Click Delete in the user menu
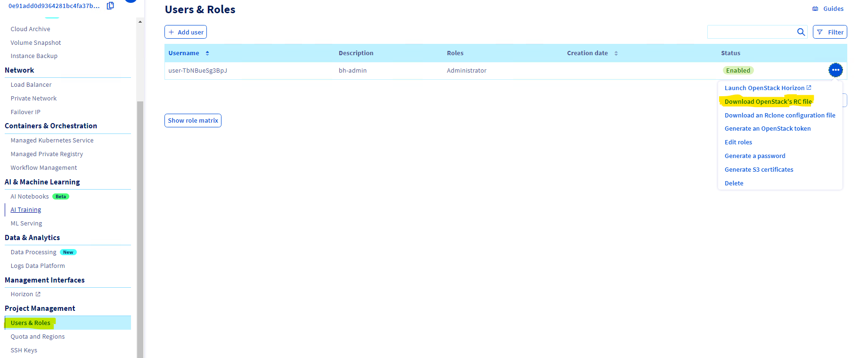 click(734, 183)
